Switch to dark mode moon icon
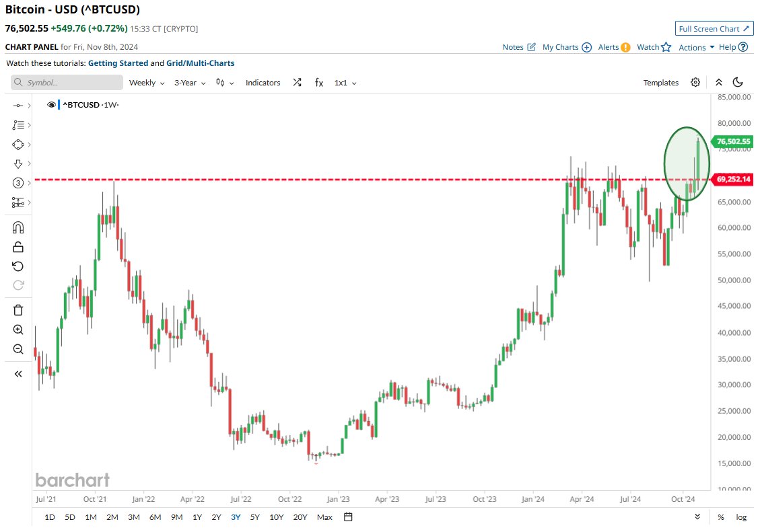Image resolution: width=760 pixels, height=532 pixels. [738, 82]
